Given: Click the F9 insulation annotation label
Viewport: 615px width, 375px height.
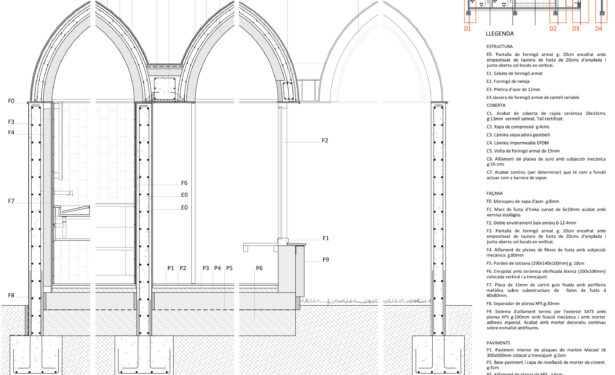Looking at the screenshot, I should coord(326,259).
